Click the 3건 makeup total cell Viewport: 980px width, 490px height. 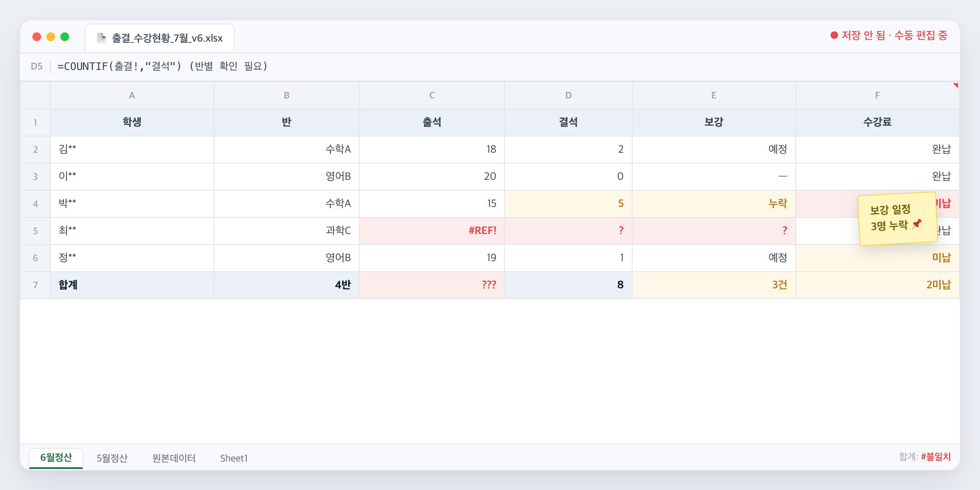[714, 285]
